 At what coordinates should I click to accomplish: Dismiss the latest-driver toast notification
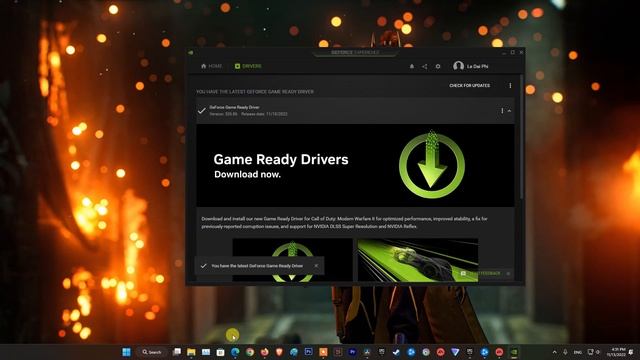(x=316, y=266)
